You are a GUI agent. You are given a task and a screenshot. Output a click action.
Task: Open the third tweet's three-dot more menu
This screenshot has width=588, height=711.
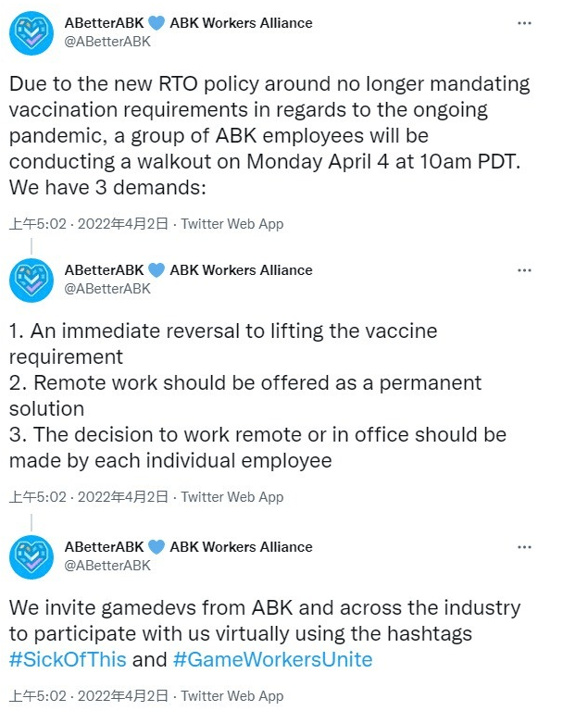pos(524,547)
